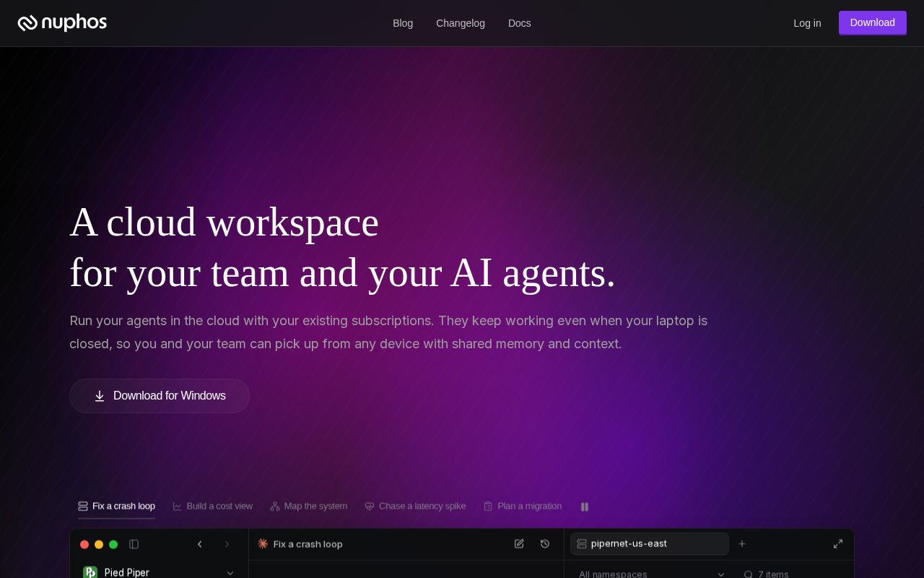Go back with the left chevron
Screen dimensions: 924x578
point(200,544)
